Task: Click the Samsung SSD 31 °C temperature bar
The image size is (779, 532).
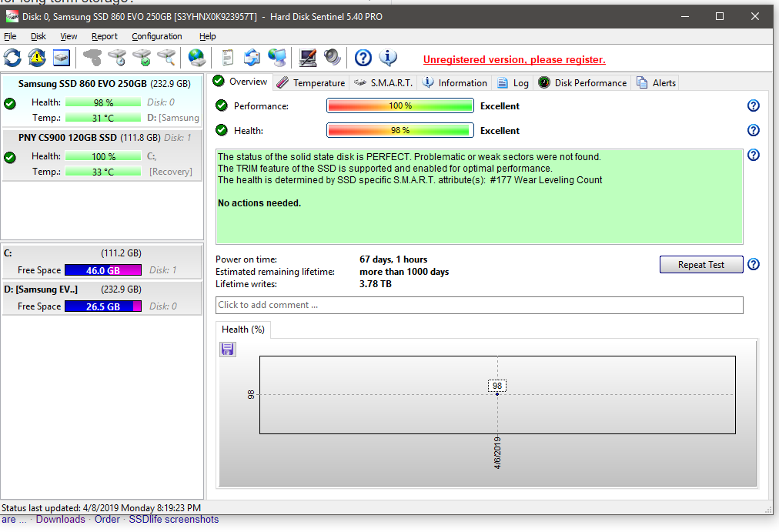Action: (103, 118)
